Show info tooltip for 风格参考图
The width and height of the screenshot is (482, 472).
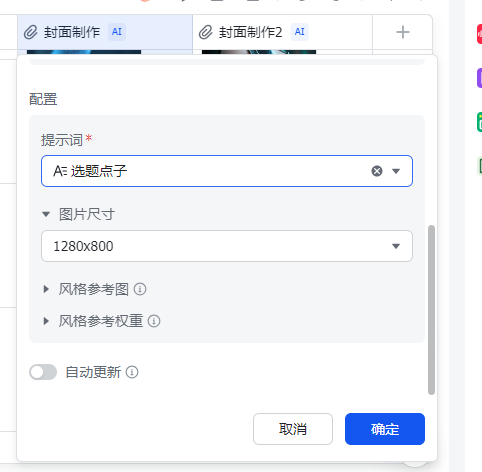140,289
